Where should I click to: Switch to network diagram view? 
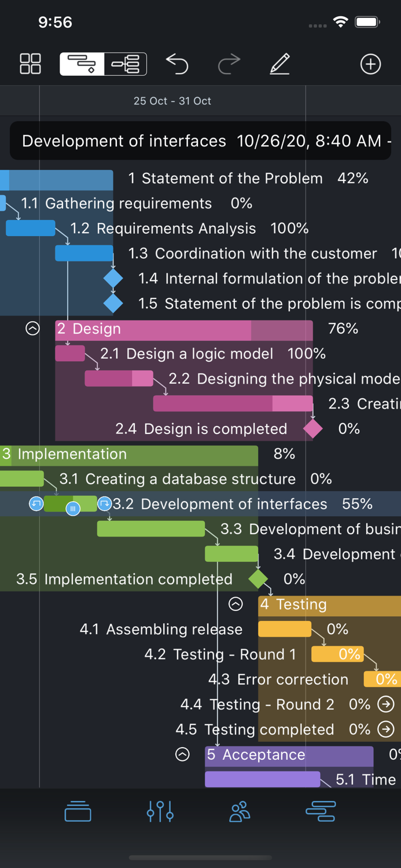(x=126, y=64)
